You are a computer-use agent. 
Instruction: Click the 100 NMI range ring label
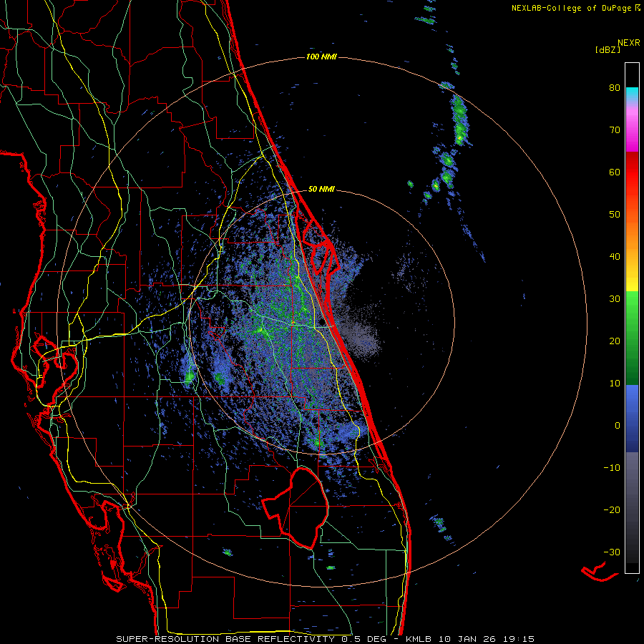pos(321,57)
